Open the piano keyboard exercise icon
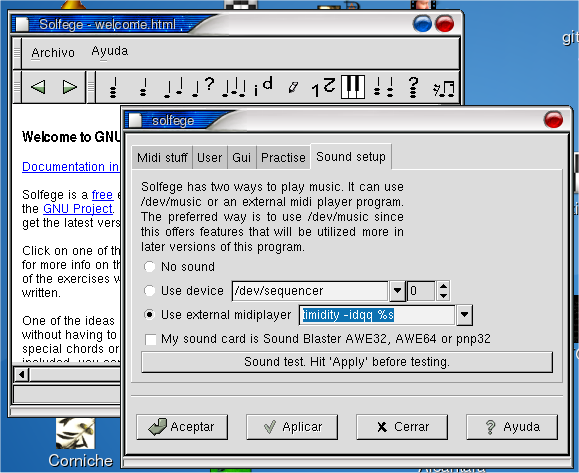Image resolution: width=579 pixels, height=473 pixels. (x=353, y=87)
